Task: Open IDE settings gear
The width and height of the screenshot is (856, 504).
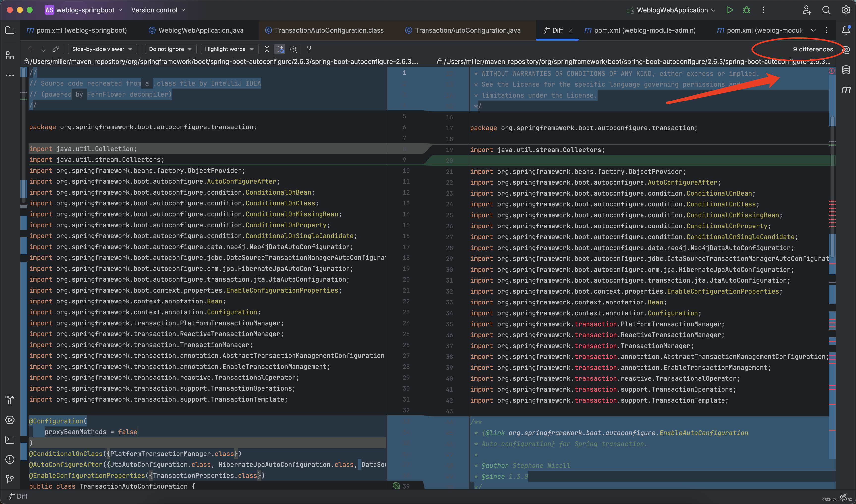Action: click(x=846, y=10)
